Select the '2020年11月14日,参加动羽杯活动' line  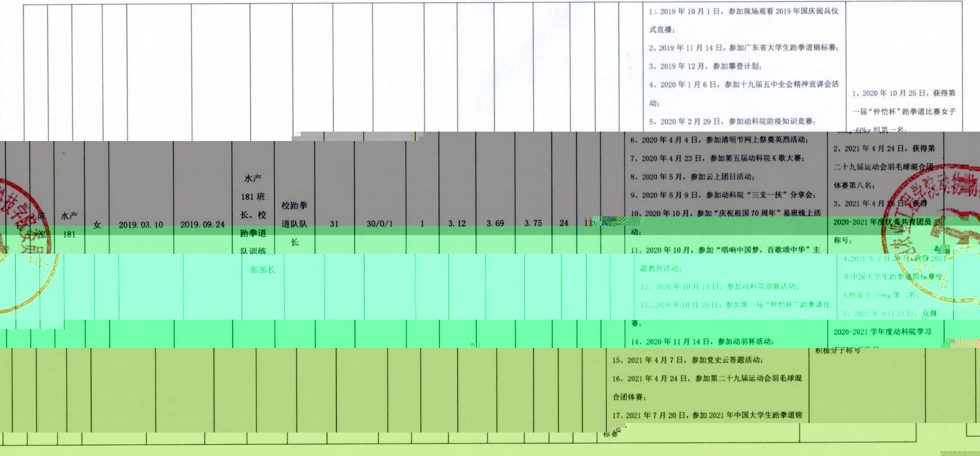702,342
